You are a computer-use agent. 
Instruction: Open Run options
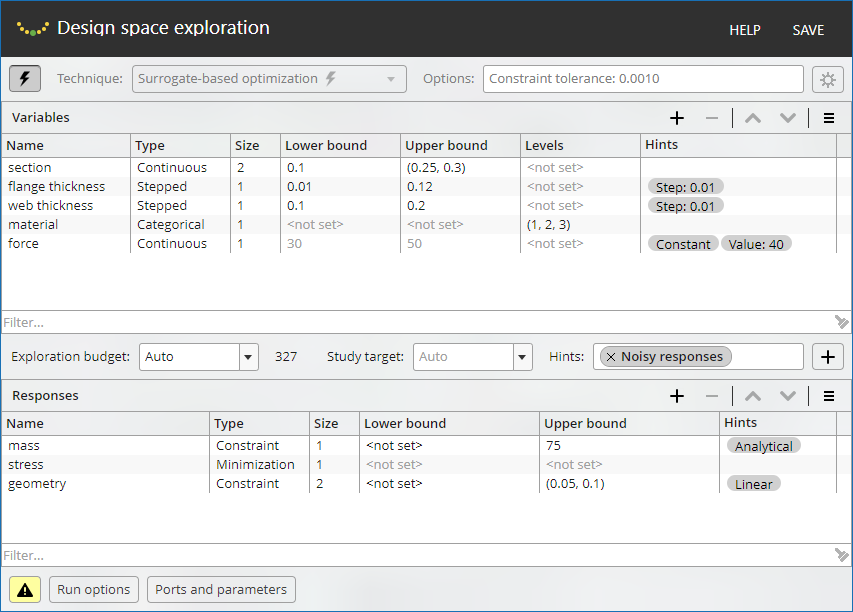tap(93, 590)
